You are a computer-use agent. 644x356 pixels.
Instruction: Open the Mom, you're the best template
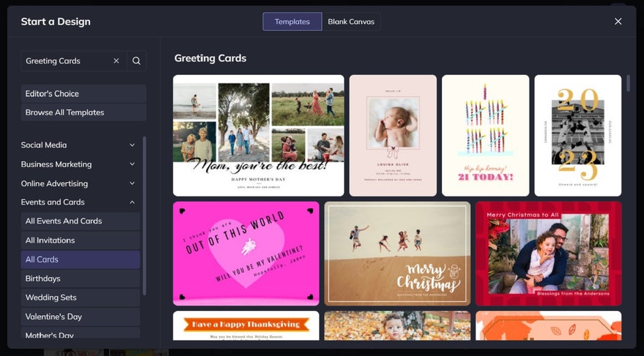(x=259, y=136)
